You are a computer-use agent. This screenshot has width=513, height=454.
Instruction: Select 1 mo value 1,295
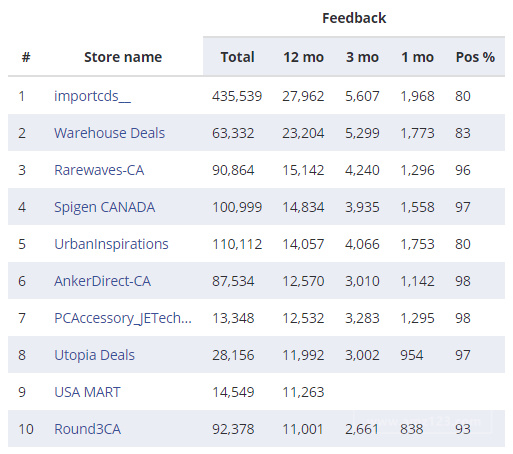coord(417,318)
